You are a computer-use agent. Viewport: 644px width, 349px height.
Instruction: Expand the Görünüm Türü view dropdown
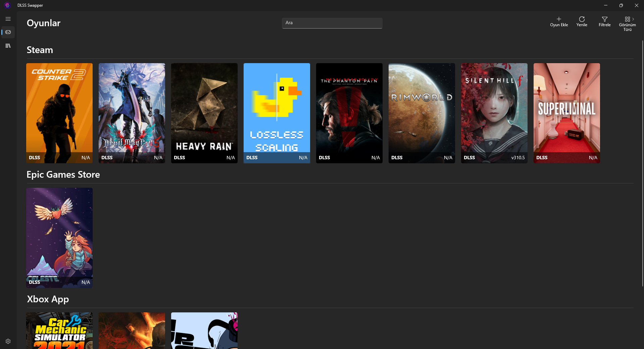[627, 24]
